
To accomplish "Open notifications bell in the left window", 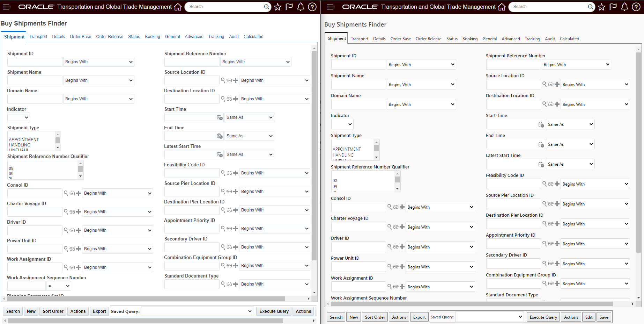I will 301,7.
